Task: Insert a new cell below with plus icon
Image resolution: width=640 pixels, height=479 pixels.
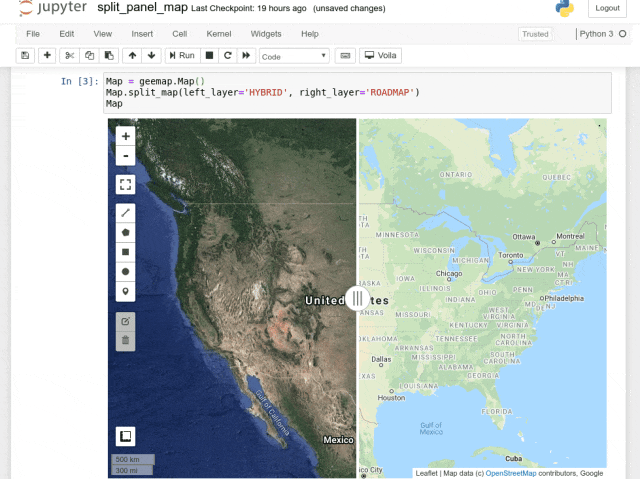Action: tap(46, 56)
